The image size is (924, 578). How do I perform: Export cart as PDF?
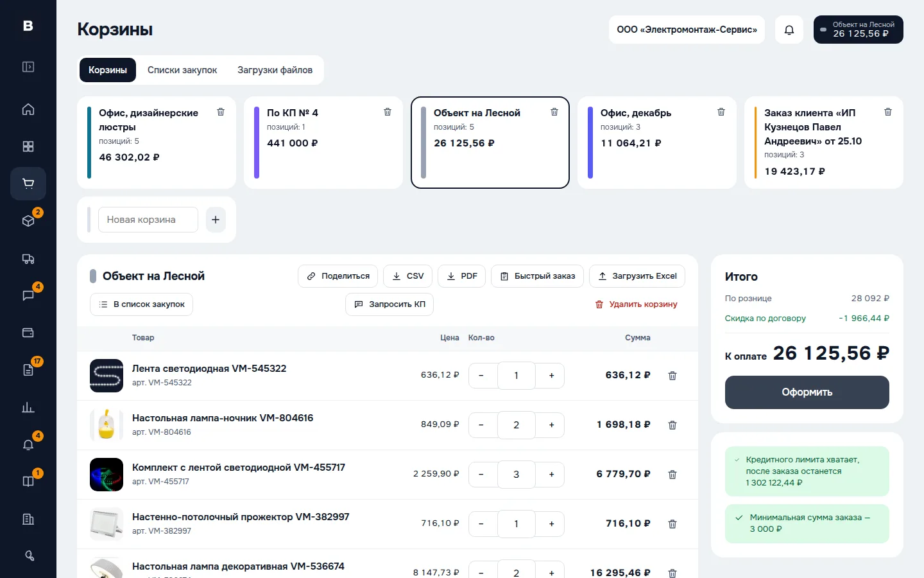click(x=461, y=276)
